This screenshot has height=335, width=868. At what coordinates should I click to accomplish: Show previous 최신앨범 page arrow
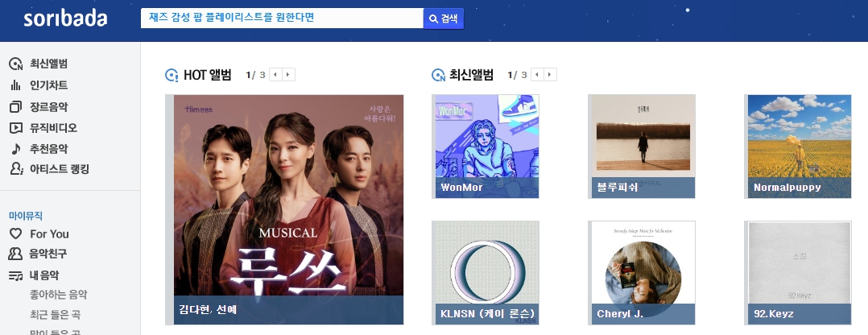click(538, 75)
